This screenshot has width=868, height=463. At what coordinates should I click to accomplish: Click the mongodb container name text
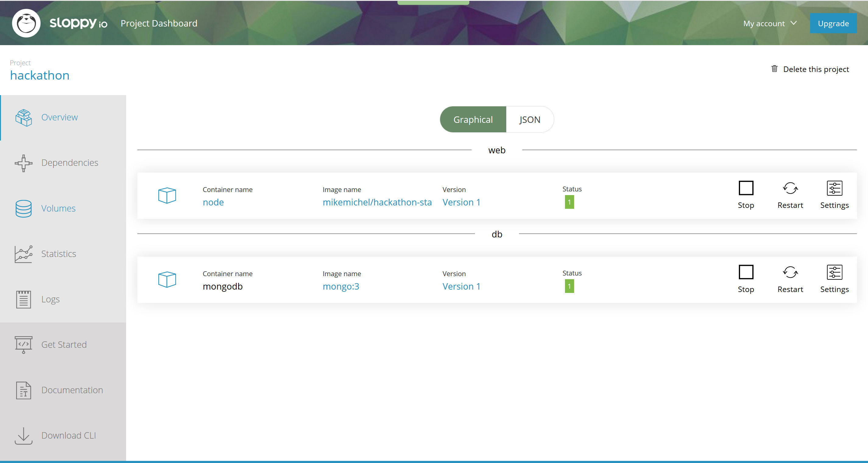point(223,286)
